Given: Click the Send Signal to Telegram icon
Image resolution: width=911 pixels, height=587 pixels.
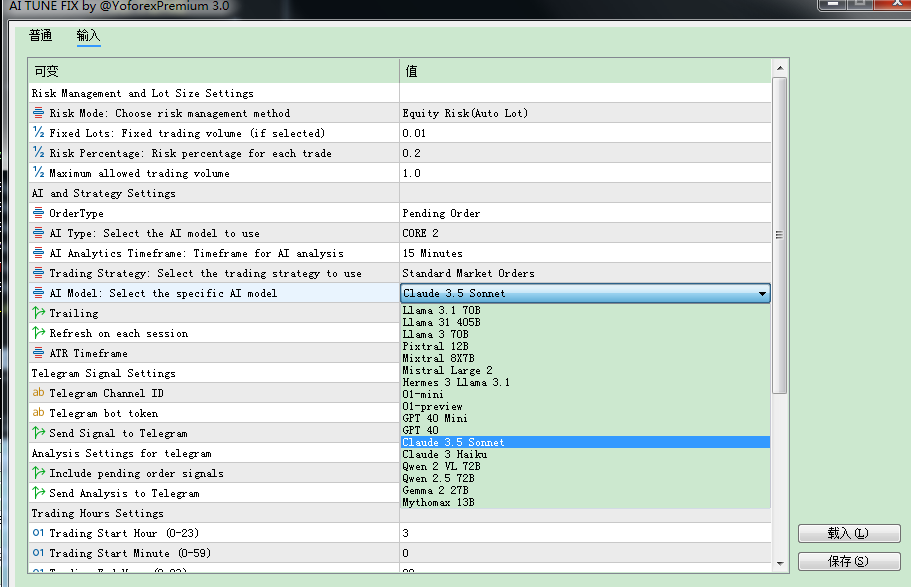Looking at the screenshot, I should pyautogui.click(x=39, y=433).
